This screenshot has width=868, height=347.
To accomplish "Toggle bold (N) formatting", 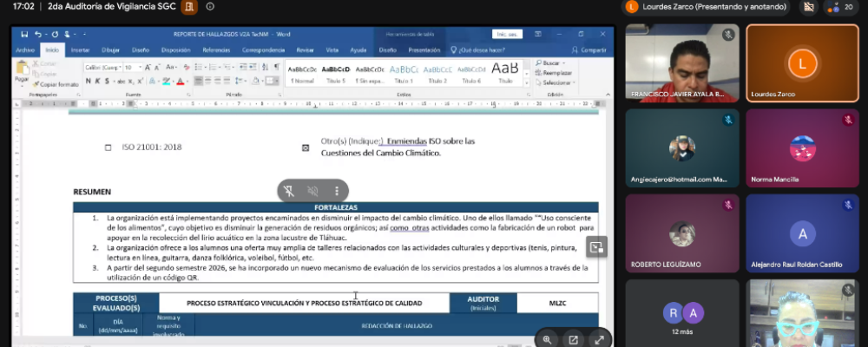I will (88, 82).
